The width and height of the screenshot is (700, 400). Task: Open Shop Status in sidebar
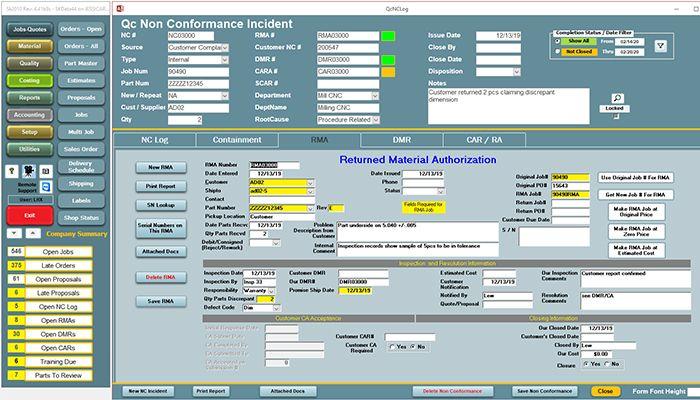coord(81,218)
